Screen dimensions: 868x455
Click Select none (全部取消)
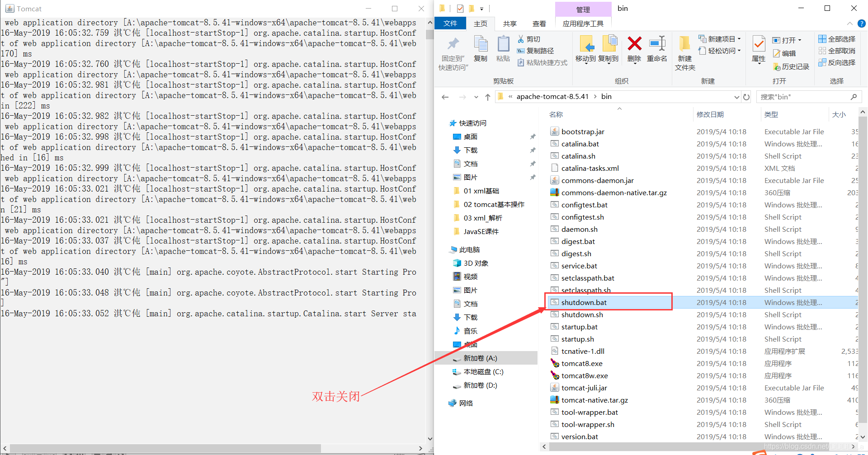[x=837, y=51]
